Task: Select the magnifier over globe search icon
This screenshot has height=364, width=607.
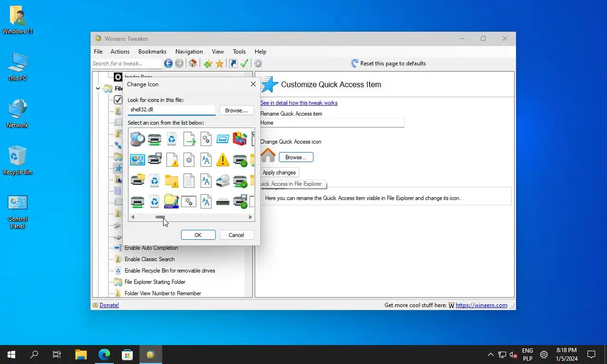Action: (138, 139)
